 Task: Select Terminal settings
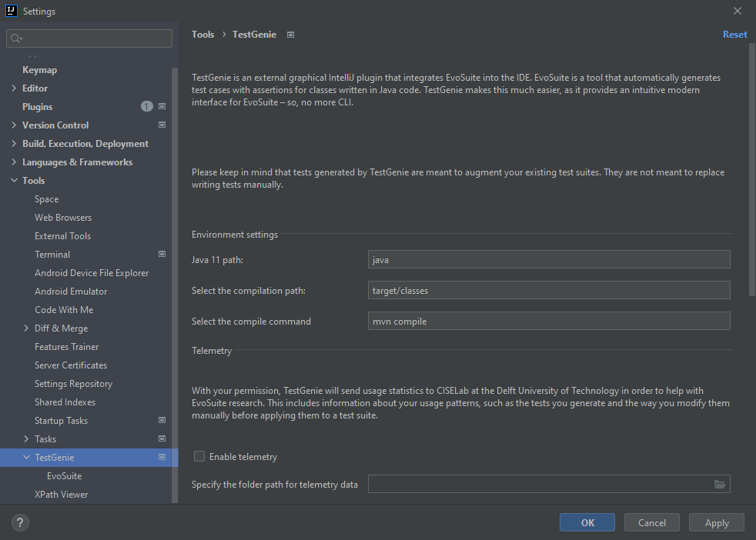(52, 255)
